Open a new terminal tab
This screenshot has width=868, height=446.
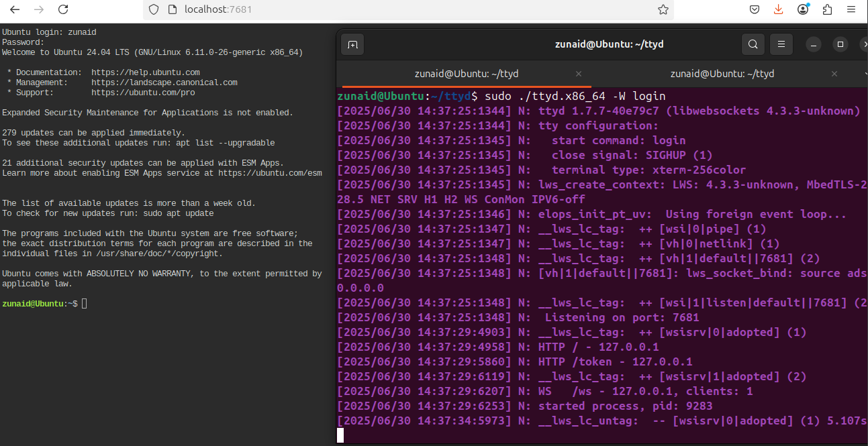click(352, 44)
